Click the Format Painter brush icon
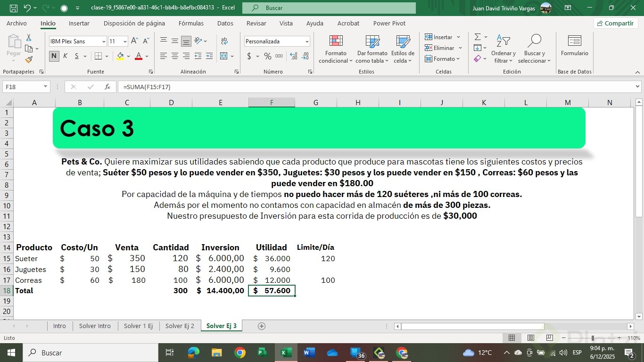 [29, 60]
